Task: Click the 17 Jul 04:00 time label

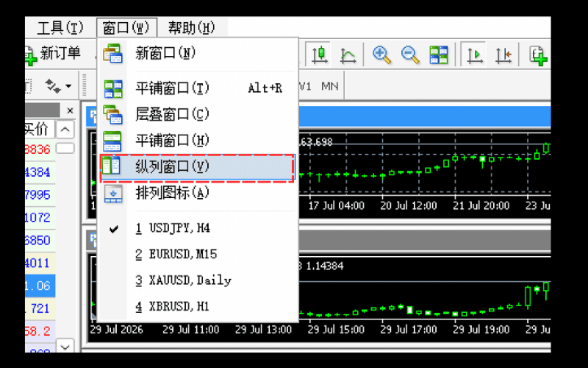Action: [336, 206]
